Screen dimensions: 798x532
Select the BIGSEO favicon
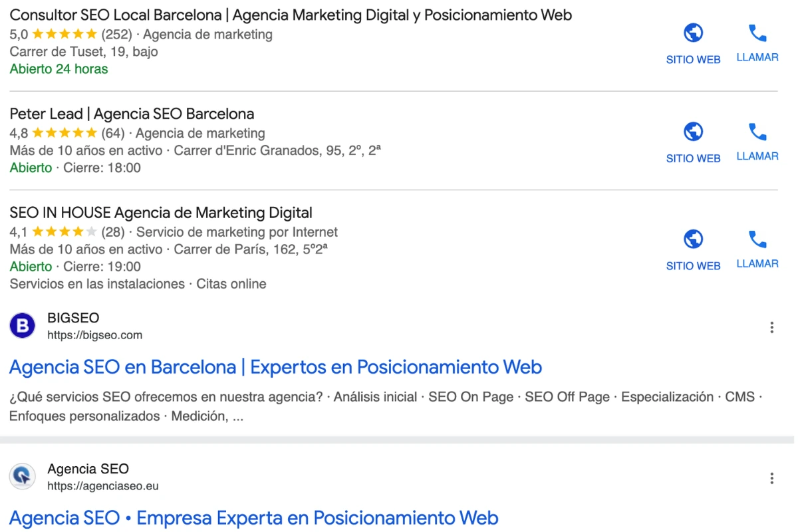(x=22, y=326)
